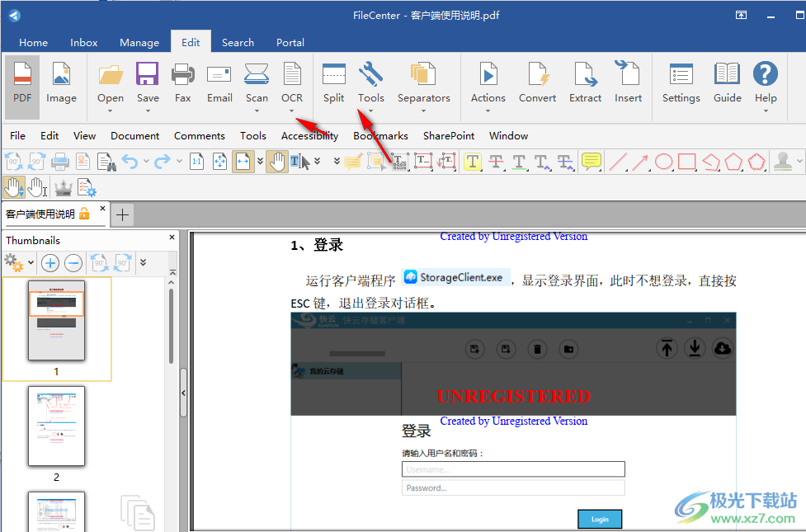This screenshot has width=806, height=532.
Task: Open the Accessibility menu
Action: pyautogui.click(x=309, y=136)
